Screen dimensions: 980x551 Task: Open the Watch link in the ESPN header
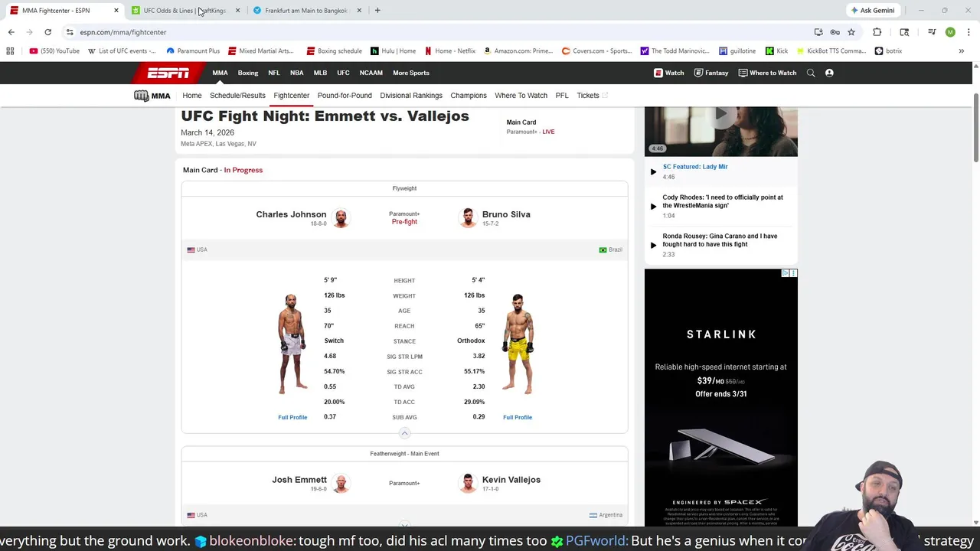coord(669,73)
